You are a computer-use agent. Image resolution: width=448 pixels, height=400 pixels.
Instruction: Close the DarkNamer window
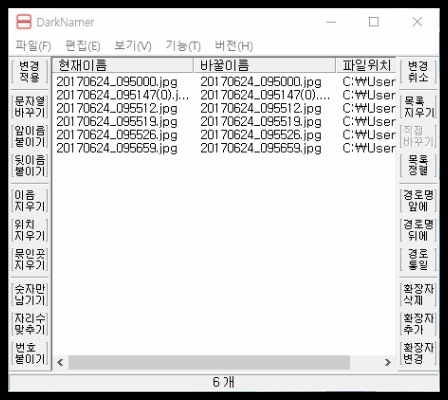pyautogui.click(x=417, y=22)
